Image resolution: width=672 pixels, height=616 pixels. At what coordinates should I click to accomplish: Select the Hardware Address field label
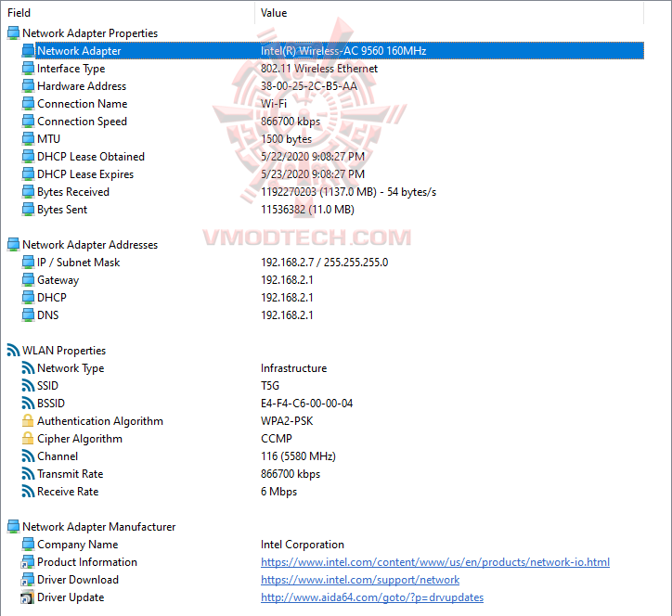(x=82, y=85)
